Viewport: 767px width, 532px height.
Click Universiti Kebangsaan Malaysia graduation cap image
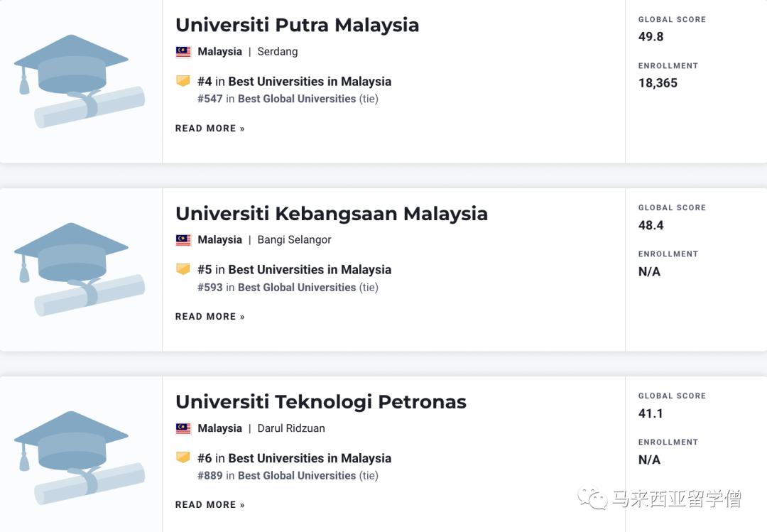click(x=80, y=270)
